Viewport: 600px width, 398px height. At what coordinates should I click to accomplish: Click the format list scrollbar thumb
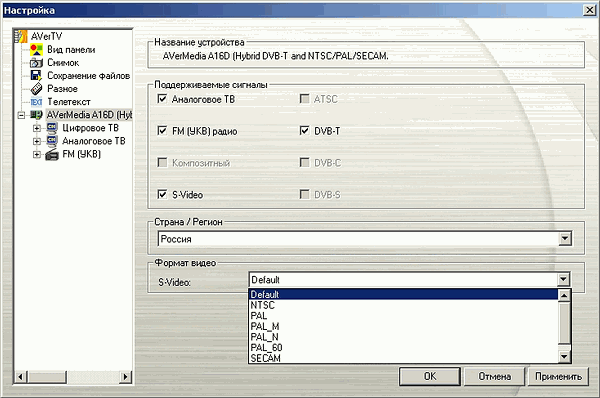pyautogui.click(x=564, y=323)
